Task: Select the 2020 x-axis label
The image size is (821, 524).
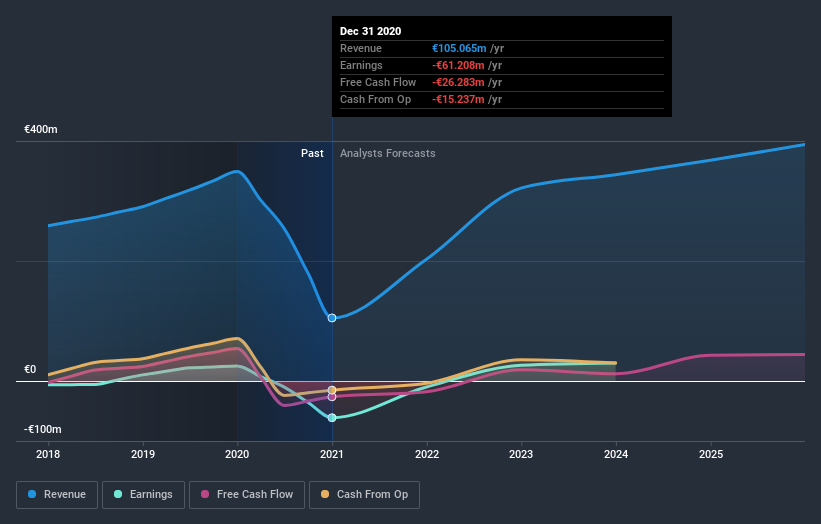Action: click(237, 454)
